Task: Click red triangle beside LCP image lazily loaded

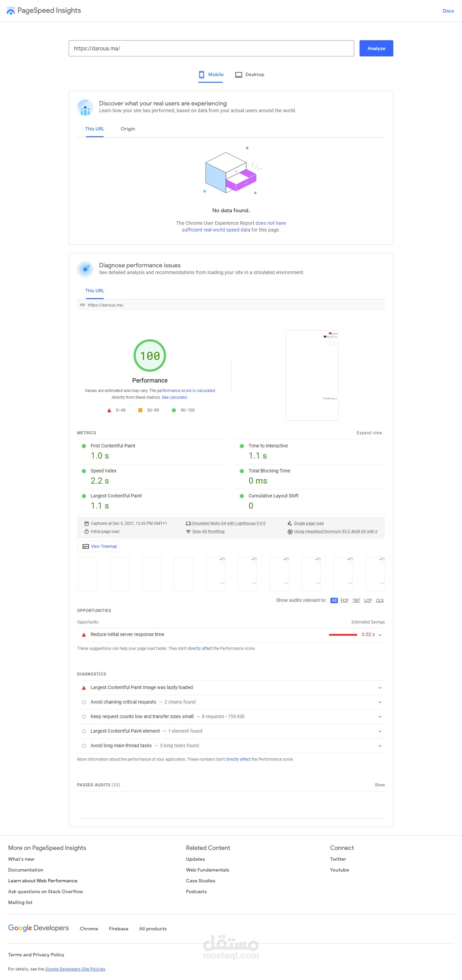Action: click(x=84, y=687)
